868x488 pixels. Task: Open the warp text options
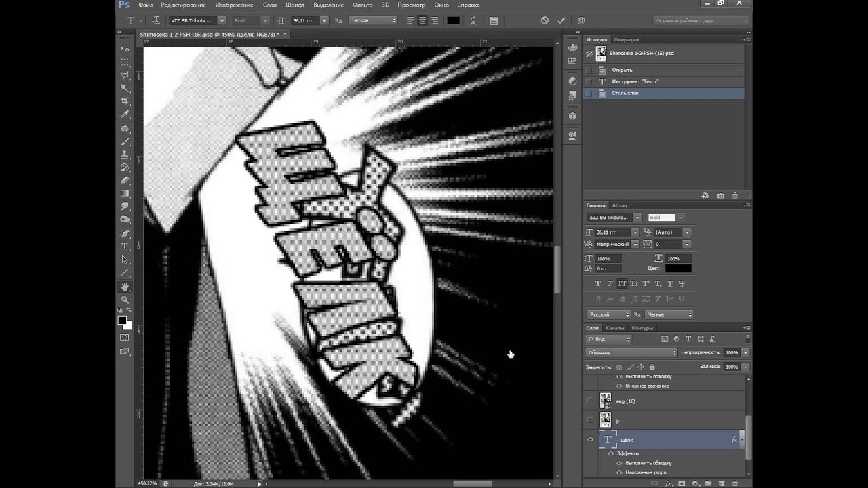point(474,20)
